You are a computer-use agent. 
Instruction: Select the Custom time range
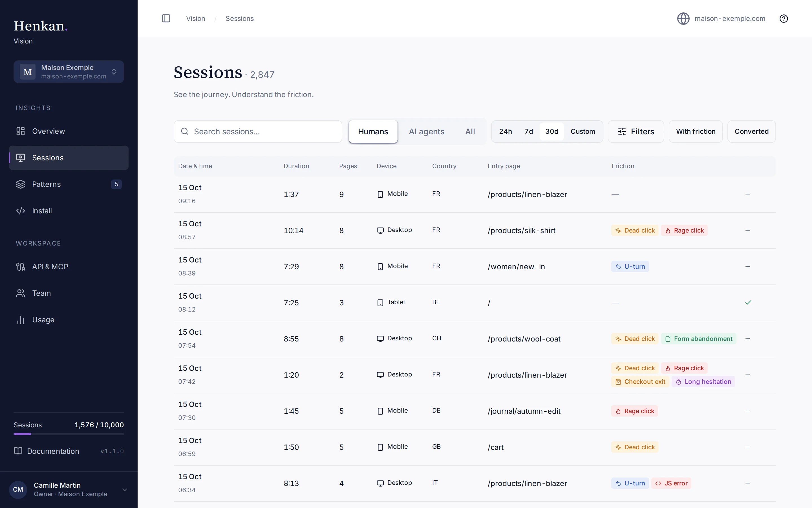583,131
